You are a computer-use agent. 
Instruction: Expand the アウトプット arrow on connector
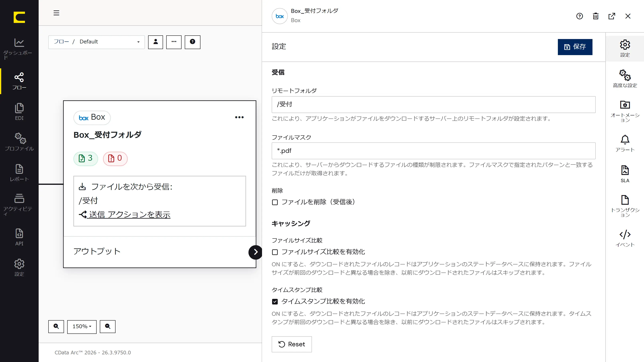click(x=255, y=252)
